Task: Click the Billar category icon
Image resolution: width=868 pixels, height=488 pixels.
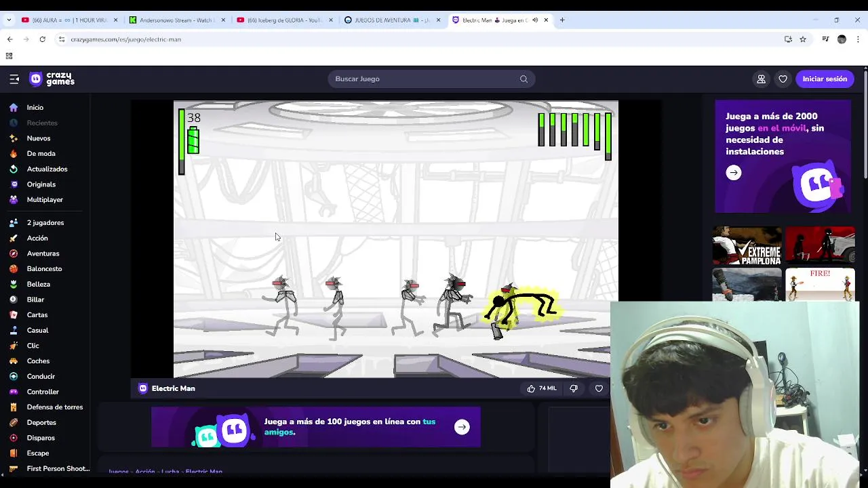Action: [14, 300]
